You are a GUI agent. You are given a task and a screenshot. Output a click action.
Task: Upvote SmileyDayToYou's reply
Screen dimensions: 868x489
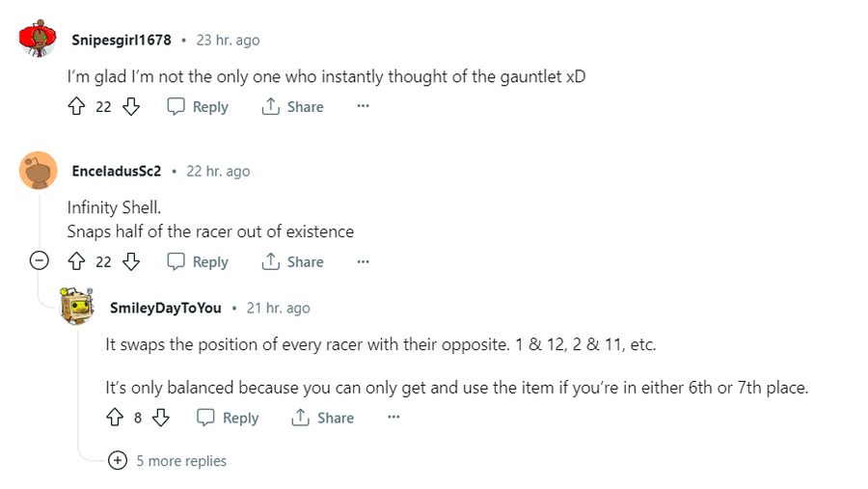click(x=115, y=418)
